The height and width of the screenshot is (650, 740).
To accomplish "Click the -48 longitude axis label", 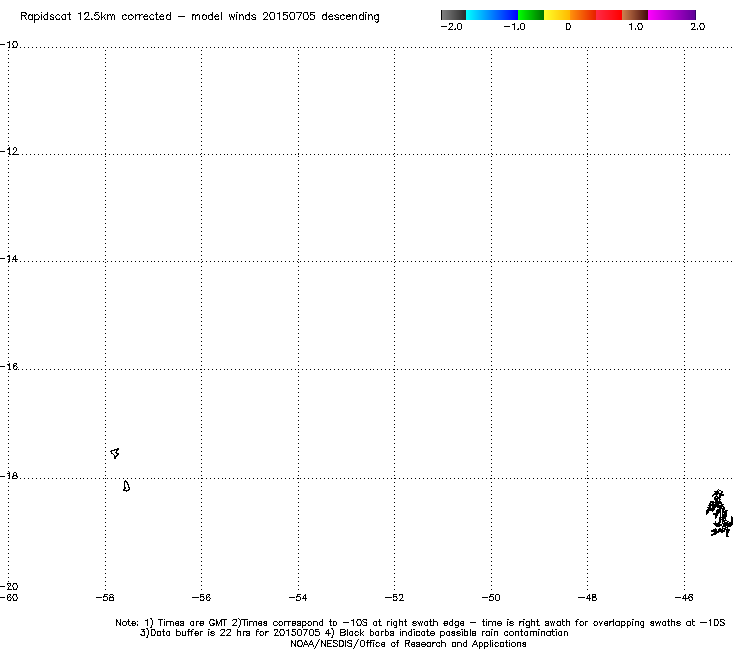I will 587,598.
